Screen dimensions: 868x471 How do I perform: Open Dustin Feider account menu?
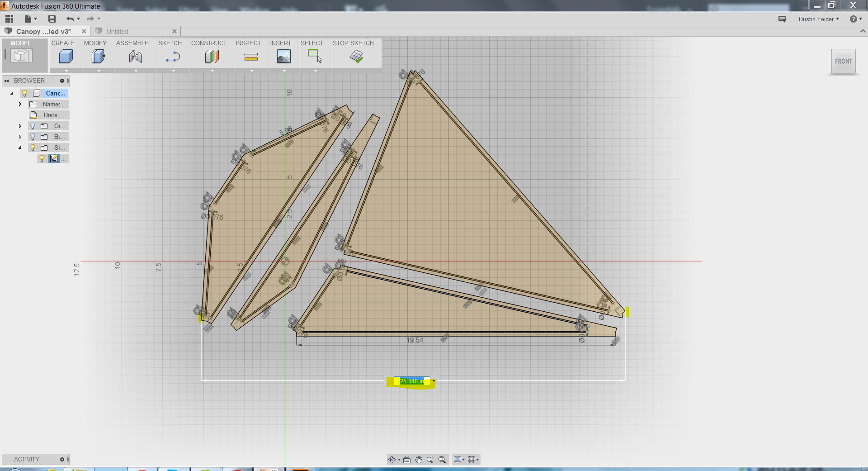(x=819, y=19)
